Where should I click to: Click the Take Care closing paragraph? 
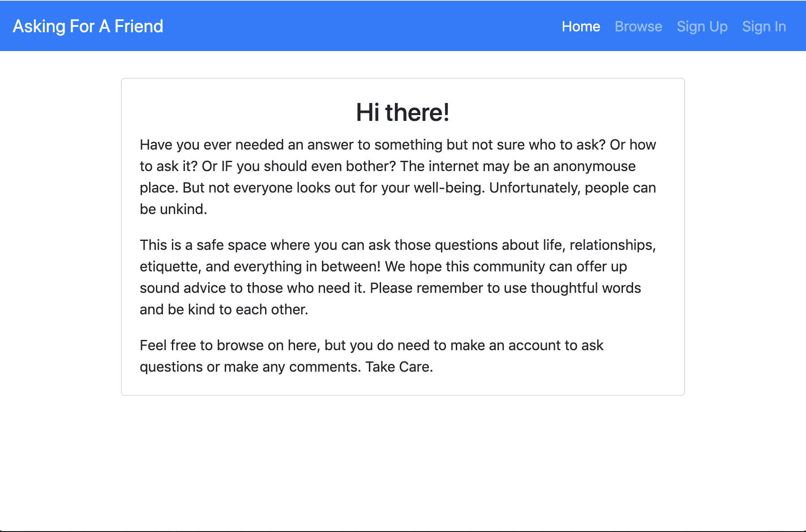coord(372,356)
